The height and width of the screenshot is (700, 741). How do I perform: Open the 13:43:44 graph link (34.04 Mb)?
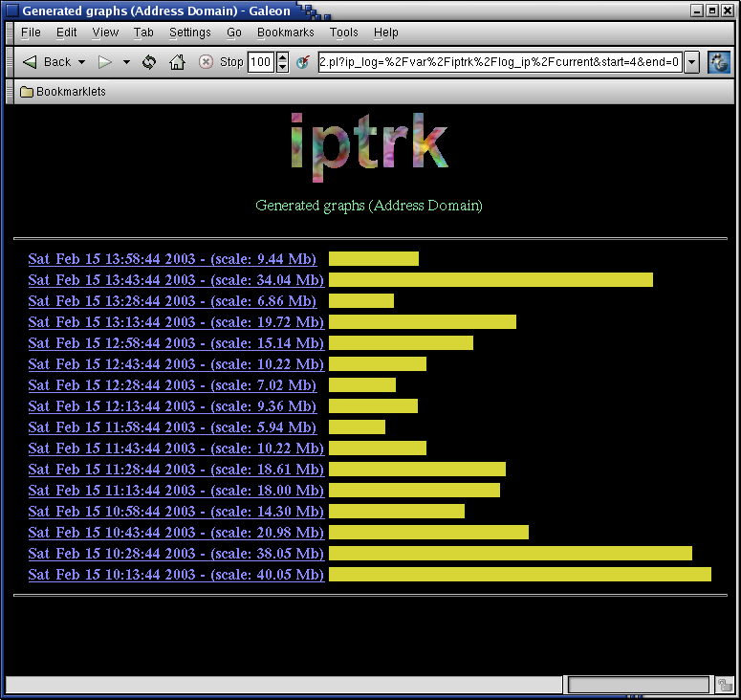(x=176, y=280)
